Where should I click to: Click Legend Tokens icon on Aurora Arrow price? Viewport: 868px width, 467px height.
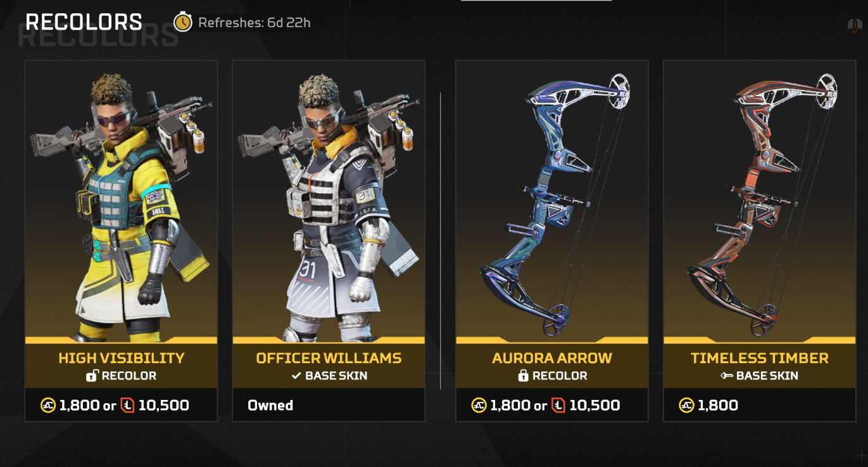[558, 406]
